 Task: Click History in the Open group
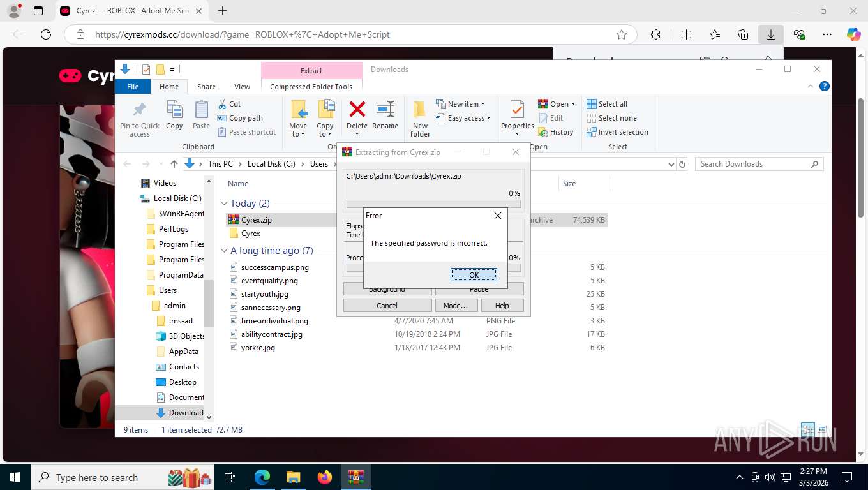pos(556,132)
